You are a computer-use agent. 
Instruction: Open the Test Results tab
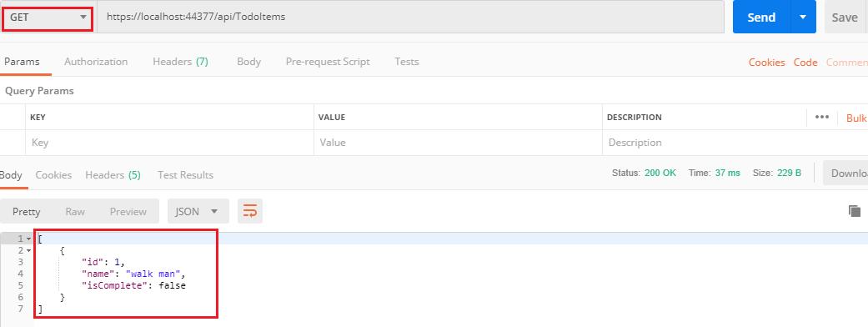tap(185, 174)
